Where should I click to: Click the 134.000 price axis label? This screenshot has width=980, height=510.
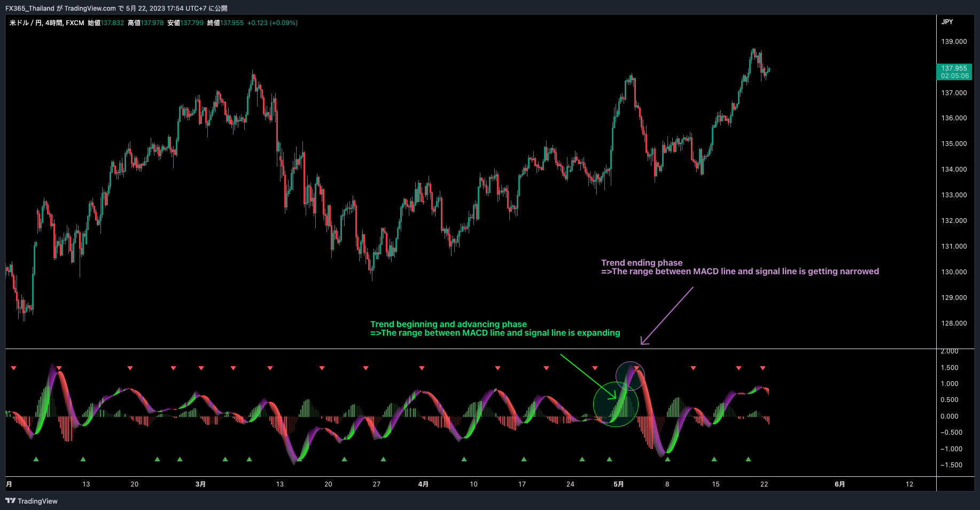click(x=954, y=169)
